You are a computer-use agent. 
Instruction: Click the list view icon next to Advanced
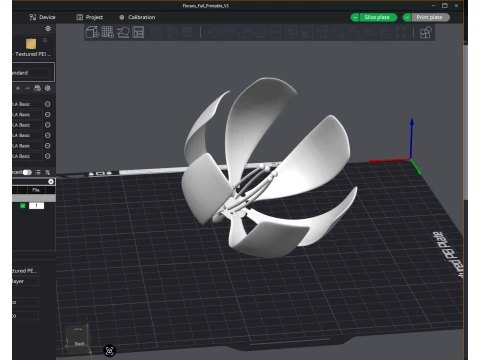38,172
